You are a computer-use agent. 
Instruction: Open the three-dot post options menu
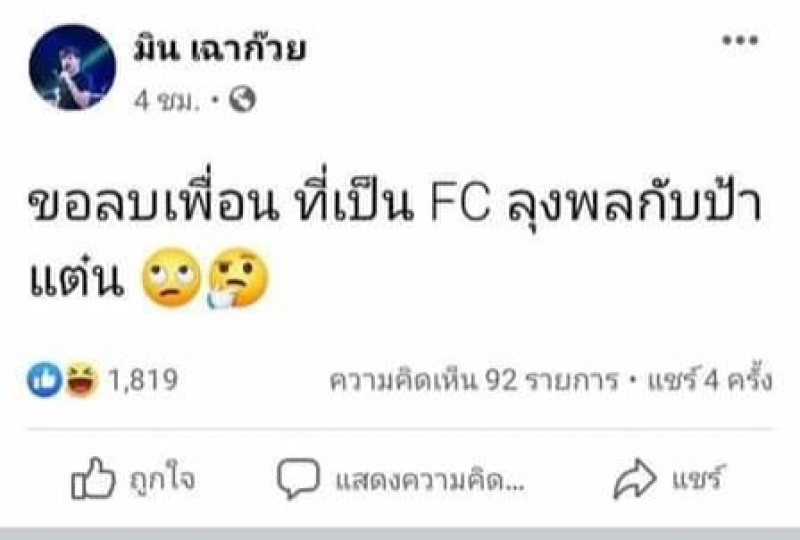(740, 40)
